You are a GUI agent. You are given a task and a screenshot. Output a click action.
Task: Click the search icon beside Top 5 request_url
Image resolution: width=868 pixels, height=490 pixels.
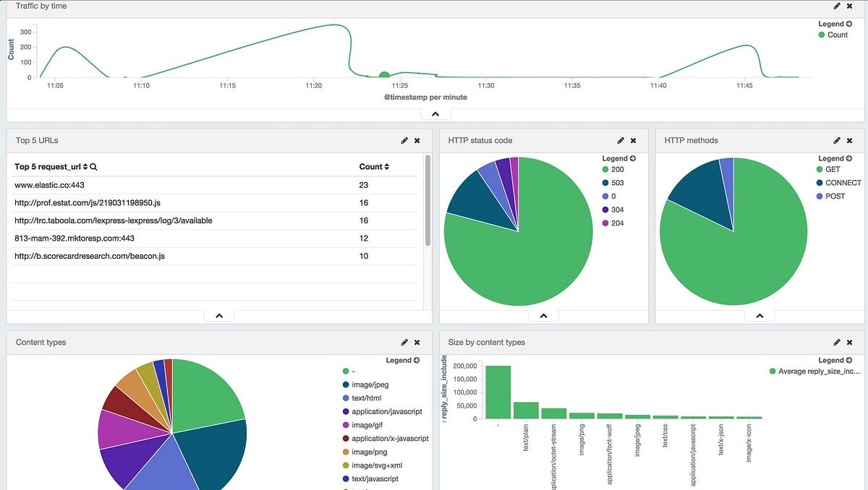point(94,167)
